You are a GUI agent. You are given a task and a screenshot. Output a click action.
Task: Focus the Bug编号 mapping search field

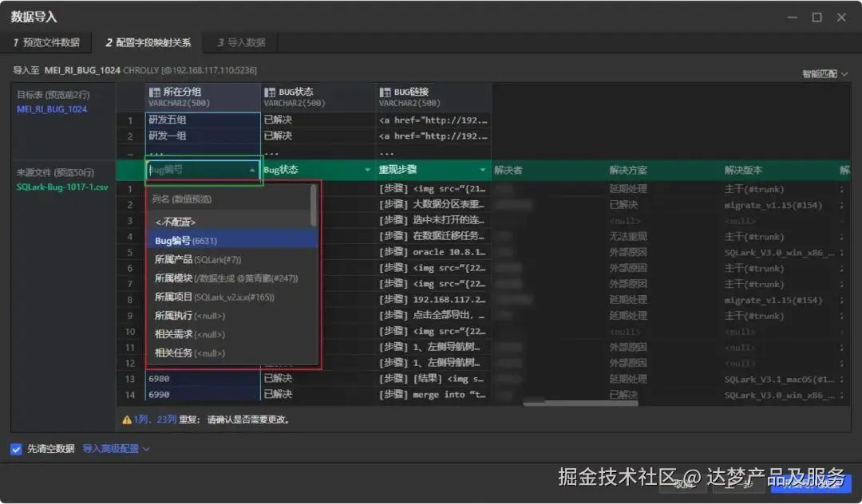click(197, 170)
